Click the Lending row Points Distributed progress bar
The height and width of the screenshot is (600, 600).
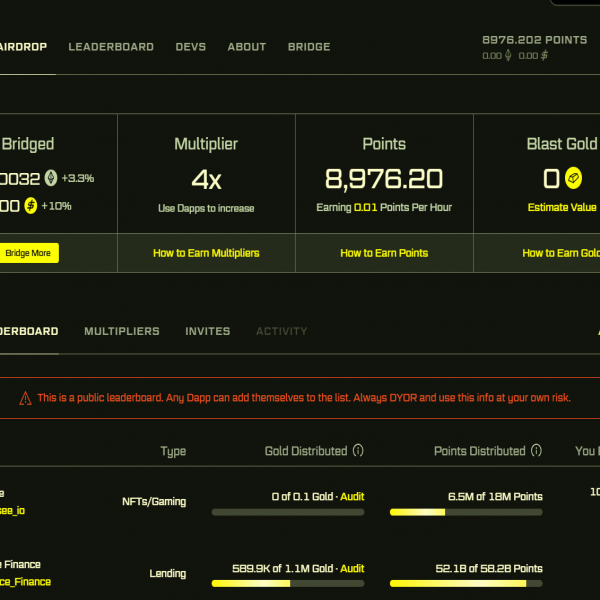coord(466,583)
